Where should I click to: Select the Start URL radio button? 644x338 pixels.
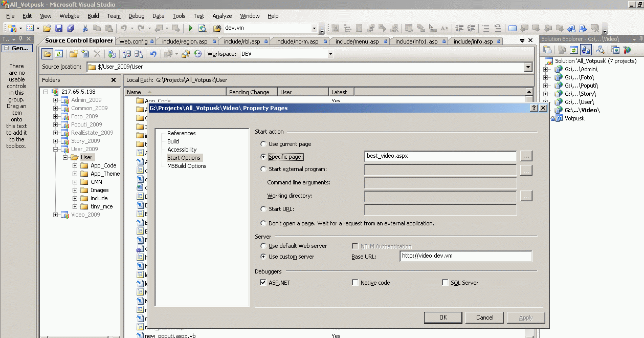point(263,209)
